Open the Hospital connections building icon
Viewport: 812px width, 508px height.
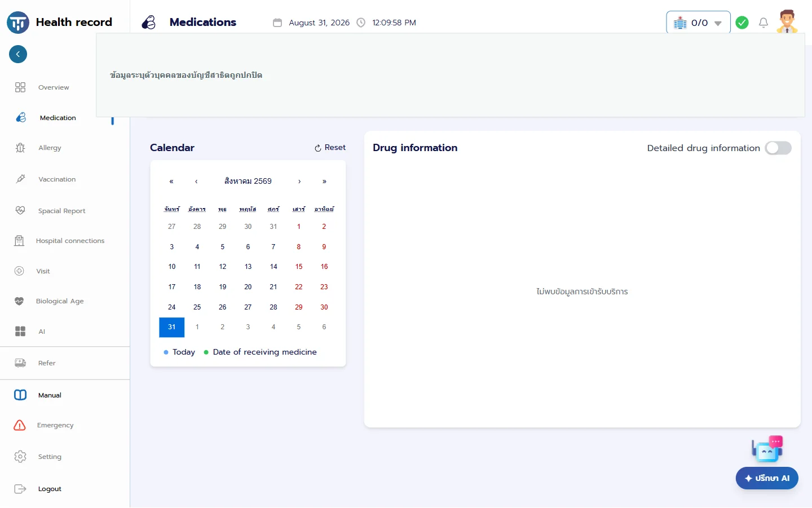19,241
